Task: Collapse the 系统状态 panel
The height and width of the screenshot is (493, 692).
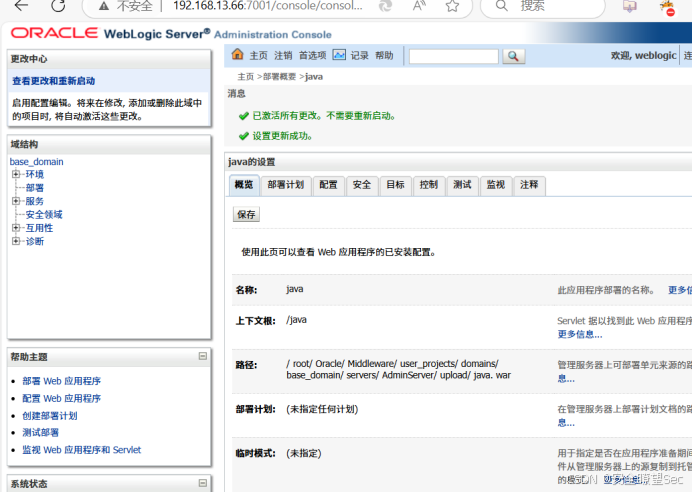Action: pos(203,483)
